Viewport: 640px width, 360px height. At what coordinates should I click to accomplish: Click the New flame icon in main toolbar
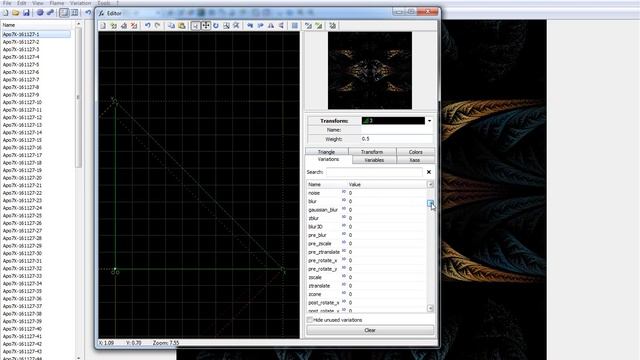click(6, 13)
